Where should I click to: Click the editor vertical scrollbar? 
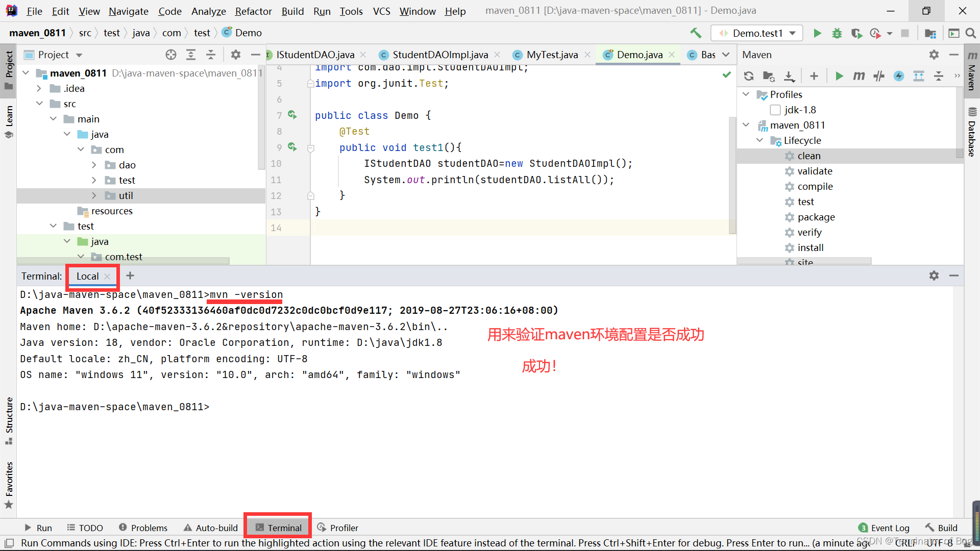click(732, 174)
